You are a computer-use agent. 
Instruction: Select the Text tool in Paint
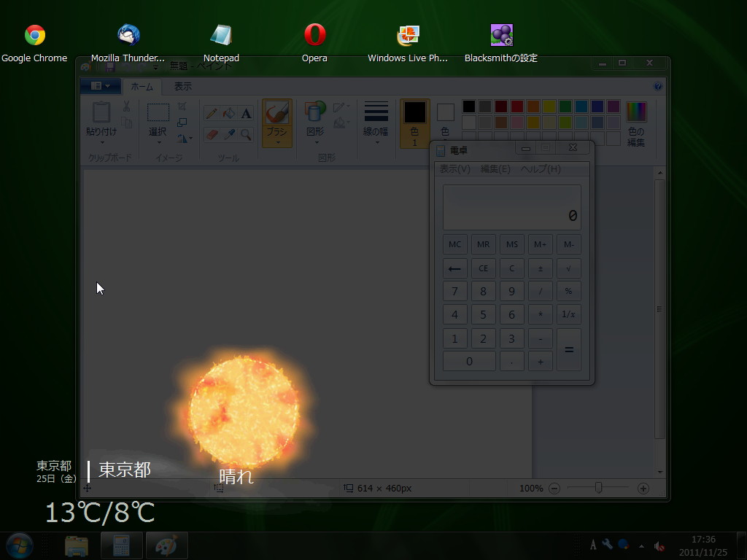[x=246, y=113]
